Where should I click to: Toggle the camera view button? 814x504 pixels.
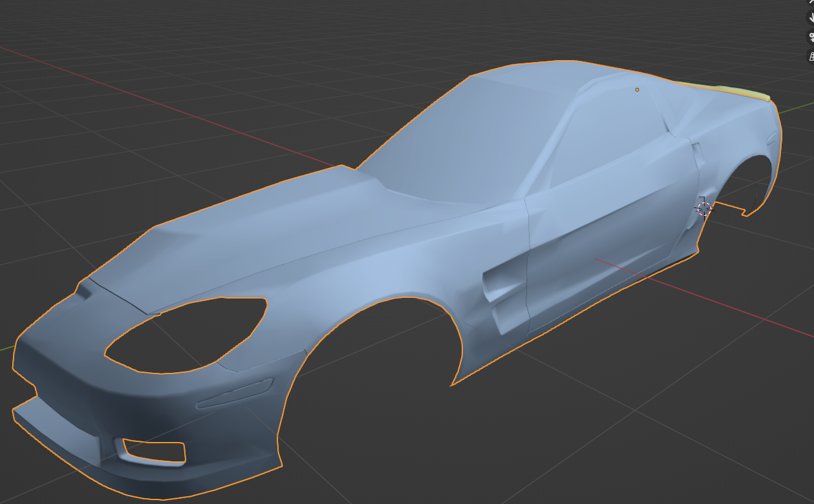pos(811,37)
